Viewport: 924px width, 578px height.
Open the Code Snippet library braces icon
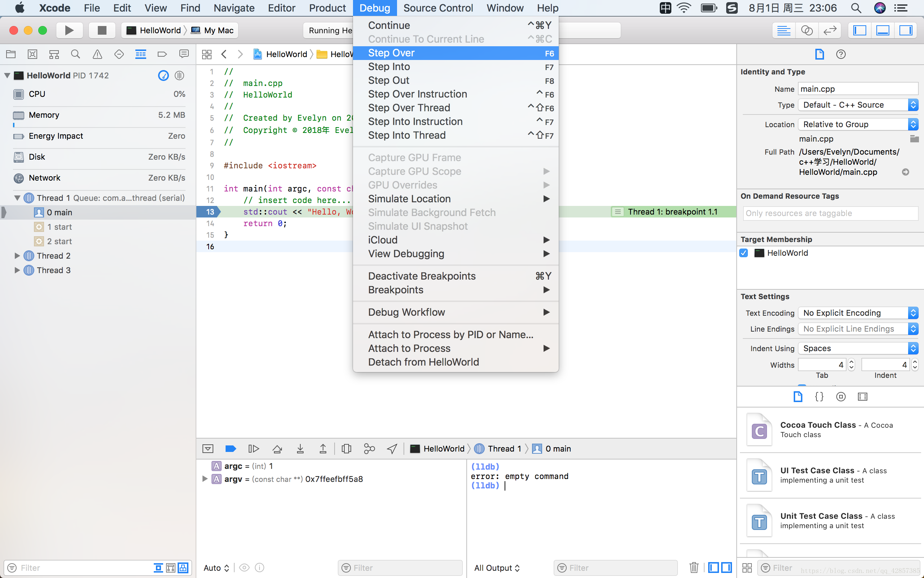click(819, 396)
